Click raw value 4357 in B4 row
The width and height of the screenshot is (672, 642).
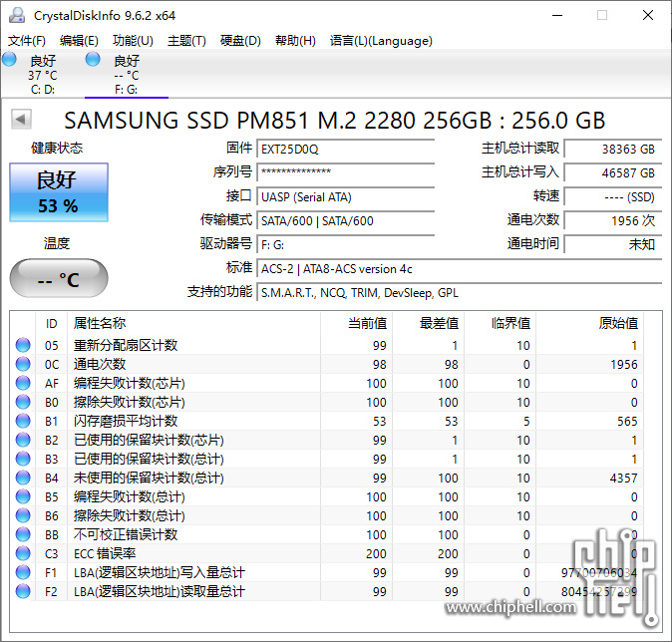click(x=623, y=478)
